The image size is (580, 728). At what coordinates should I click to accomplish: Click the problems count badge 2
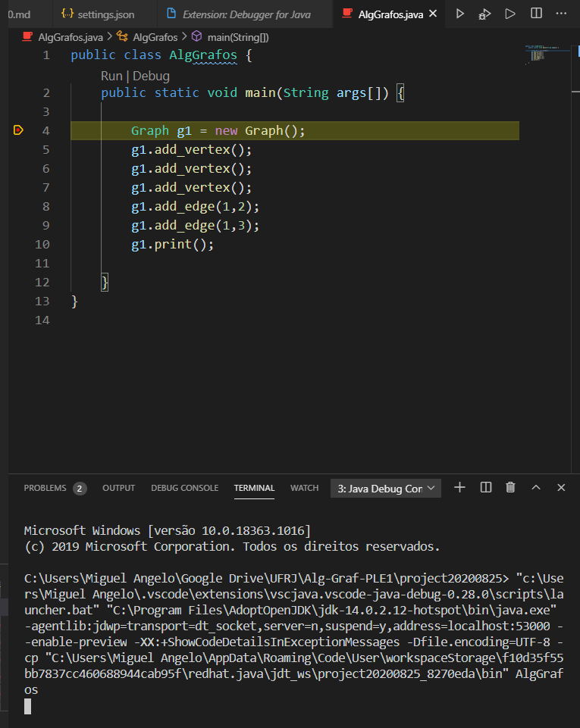[80, 489]
